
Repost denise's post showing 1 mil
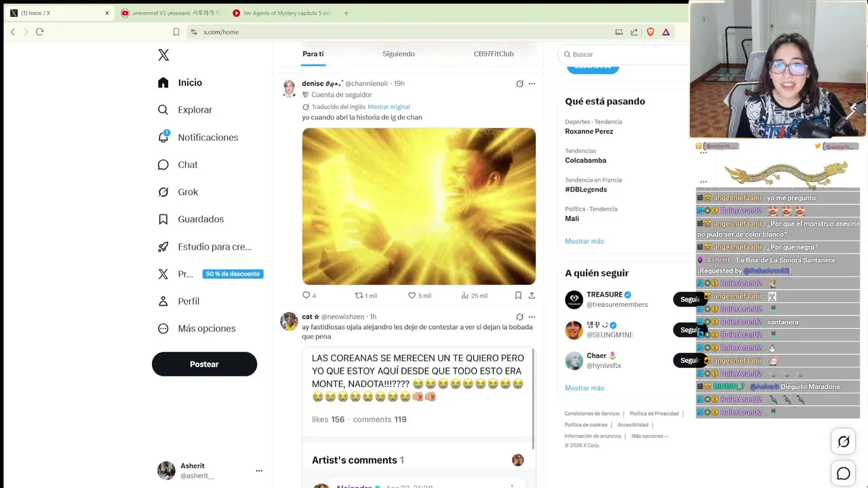point(366,296)
